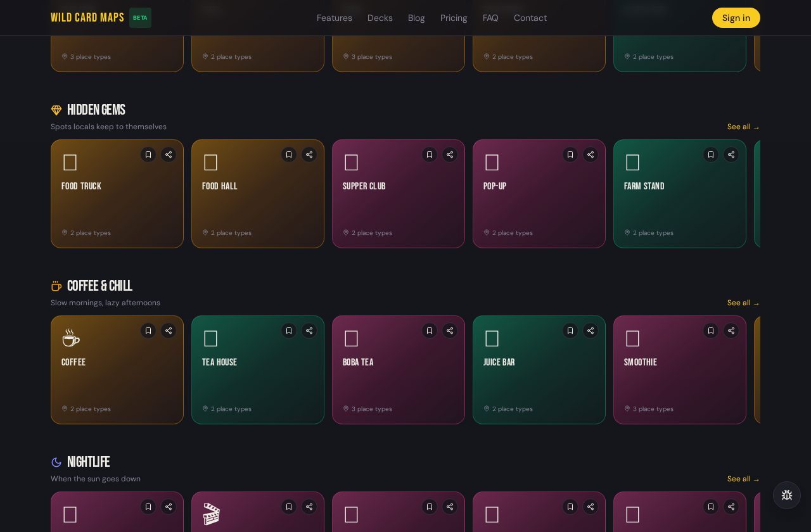Save the Supper Club card with bookmark
The width and height of the screenshot is (811, 532).
pyautogui.click(x=430, y=155)
